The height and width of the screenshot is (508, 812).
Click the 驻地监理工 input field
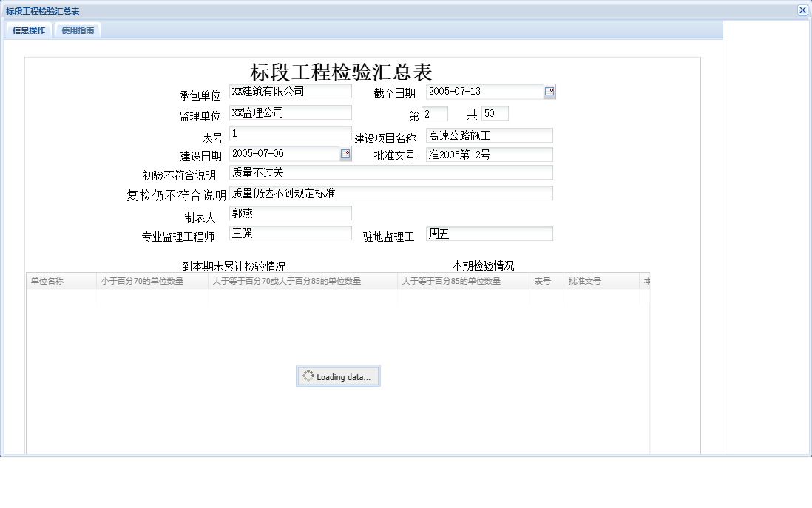click(488, 233)
